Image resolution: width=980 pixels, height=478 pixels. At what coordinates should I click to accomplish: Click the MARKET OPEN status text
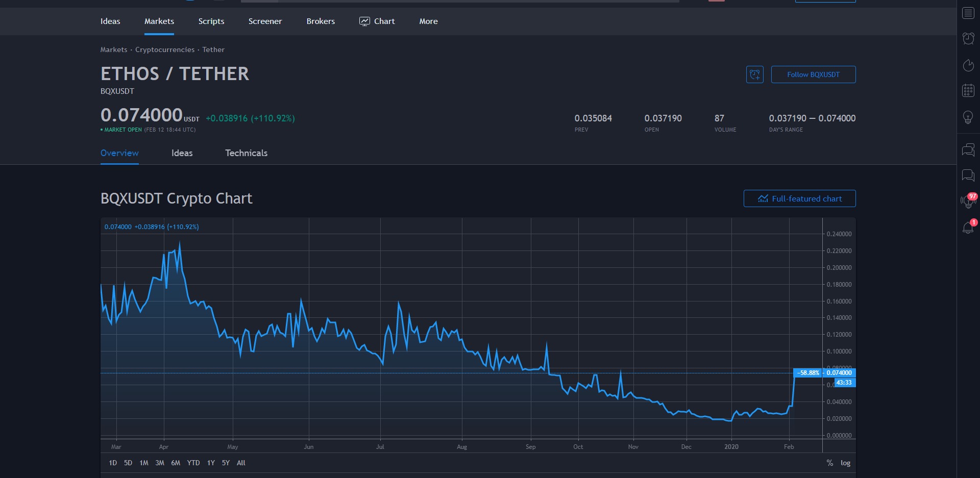click(123, 130)
